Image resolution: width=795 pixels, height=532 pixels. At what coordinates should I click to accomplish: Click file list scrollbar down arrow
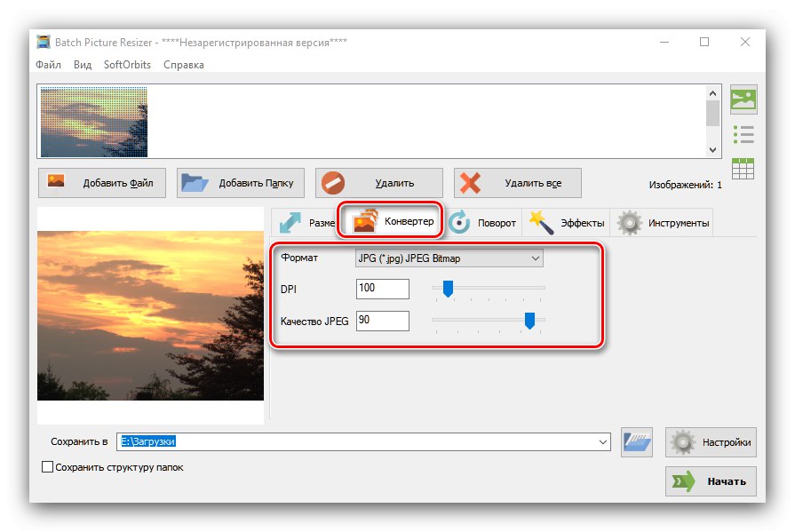pos(713,150)
